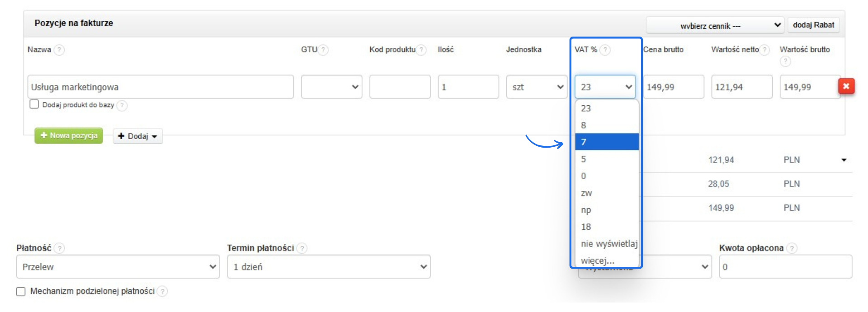868x312 pixels.
Task: Click help icon beside Kwota opłacona
Action: point(792,248)
